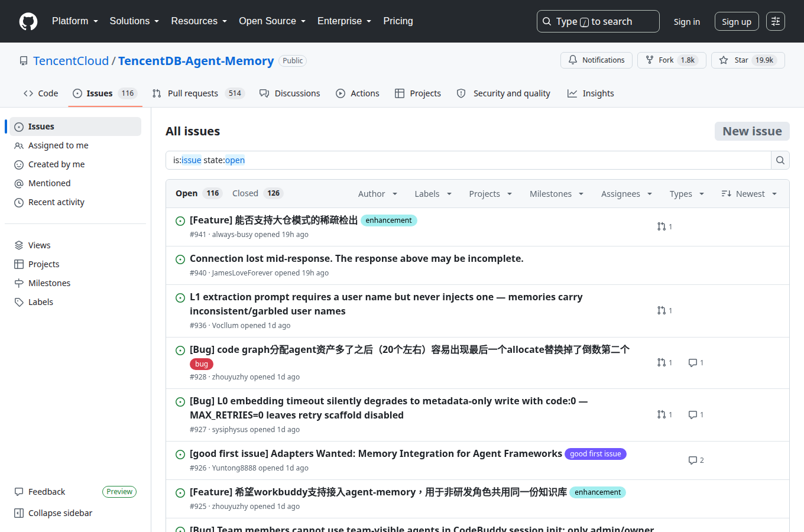Viewport: 804px width, 532px height.
Task: Go to Pricing page
Action: pyautogui.click(x=398, y=21)
